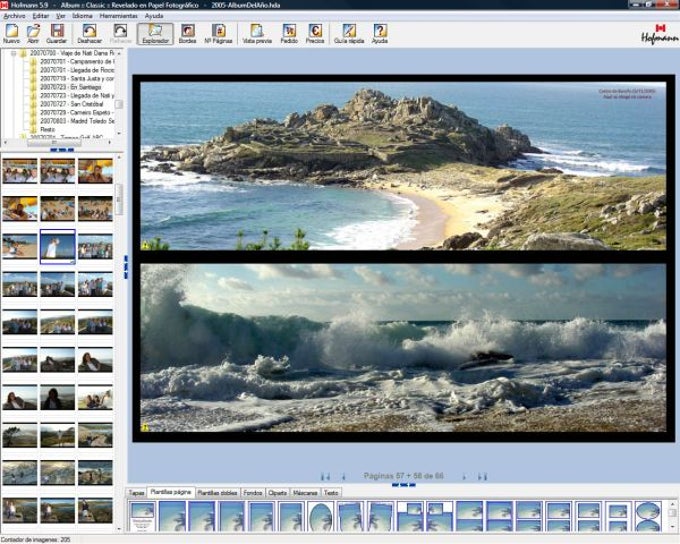The height and width of the screenshot is (544, 680).
Task: Create a new album with Nuevo
Action: [11, 33]
